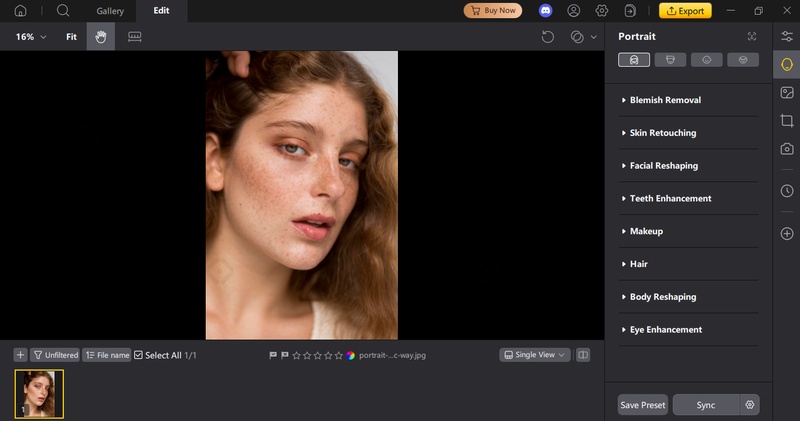Open the 16% zoom level dropdown
The height and width of the screenshot is (421, 800).
(31, 37)
